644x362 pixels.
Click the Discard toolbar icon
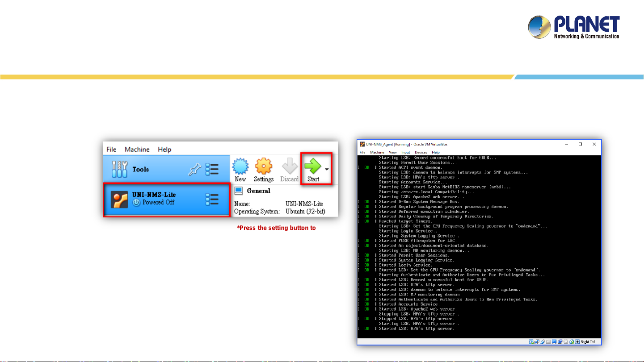tap(290, 166)
